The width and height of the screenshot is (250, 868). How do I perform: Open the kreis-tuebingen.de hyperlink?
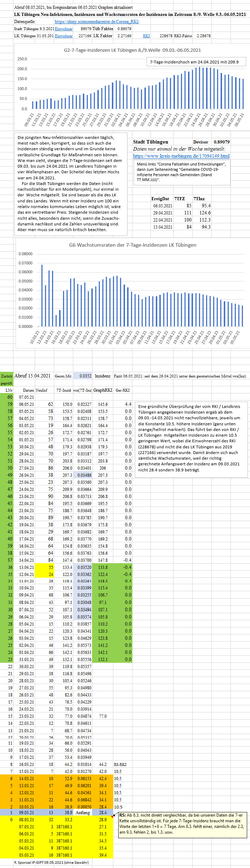(x=181, y=156)
